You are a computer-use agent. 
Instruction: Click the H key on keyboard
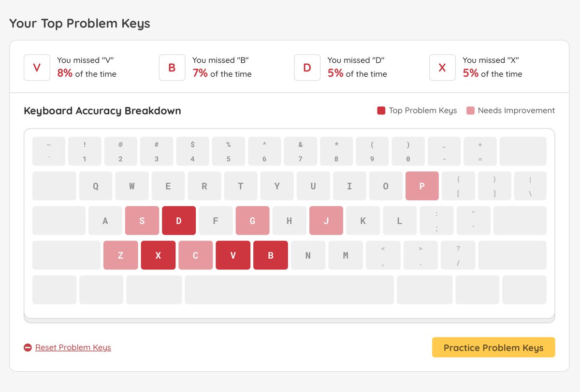point(289,221)
